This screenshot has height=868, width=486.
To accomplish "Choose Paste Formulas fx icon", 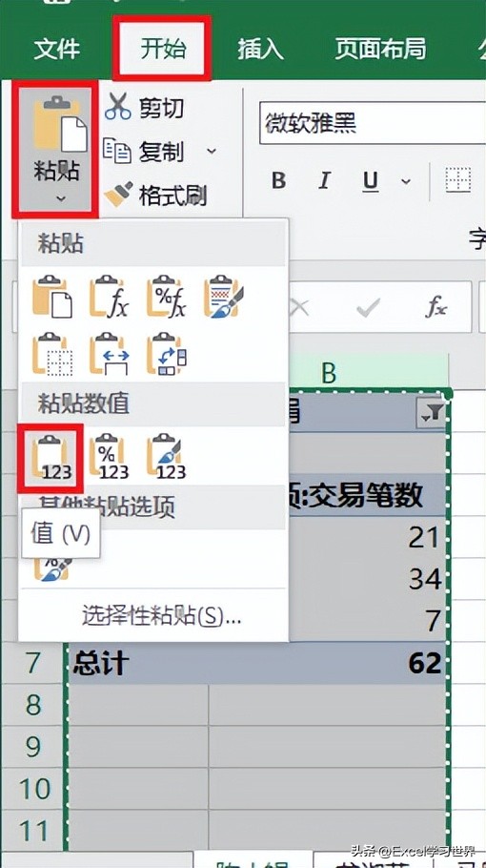I will click(x=109, y=297).
